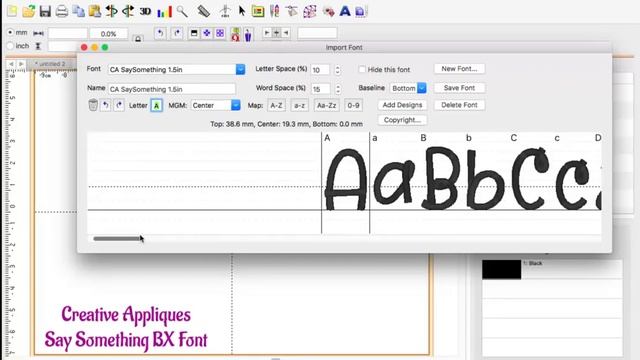Click the Copy icon in the toolbar
The height and width of the screenshot is (360, 640).
point(78,11)
